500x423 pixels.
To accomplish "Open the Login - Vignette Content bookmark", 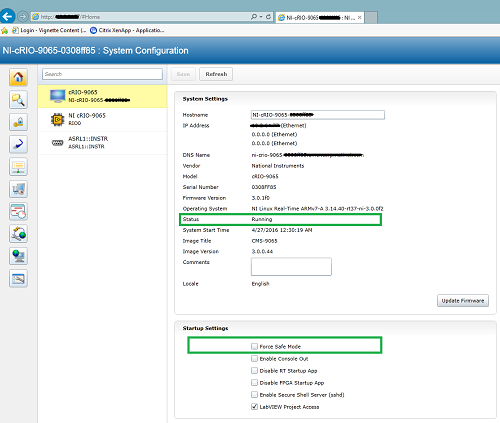I will 49,31.
